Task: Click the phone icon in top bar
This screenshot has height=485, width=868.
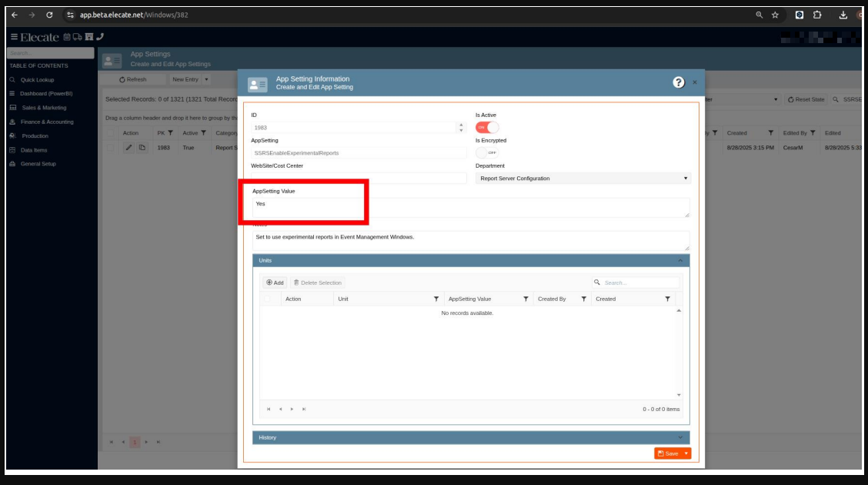Action: (100, 36)
